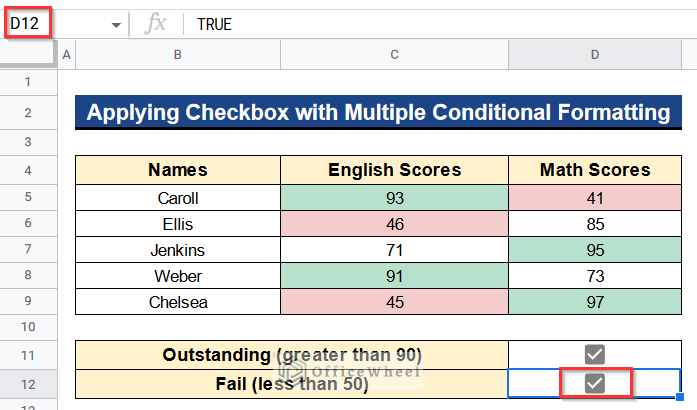This screenshot has height=410, width=697.
Task: Click English score cell '71'
Action: click(x=394, y=250)
